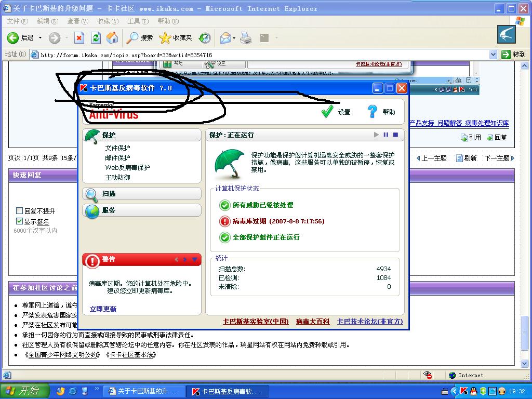The image size is (532, 399).
Task: Open 帮助 (Help) menu in IE
Action: pos(168,21)
